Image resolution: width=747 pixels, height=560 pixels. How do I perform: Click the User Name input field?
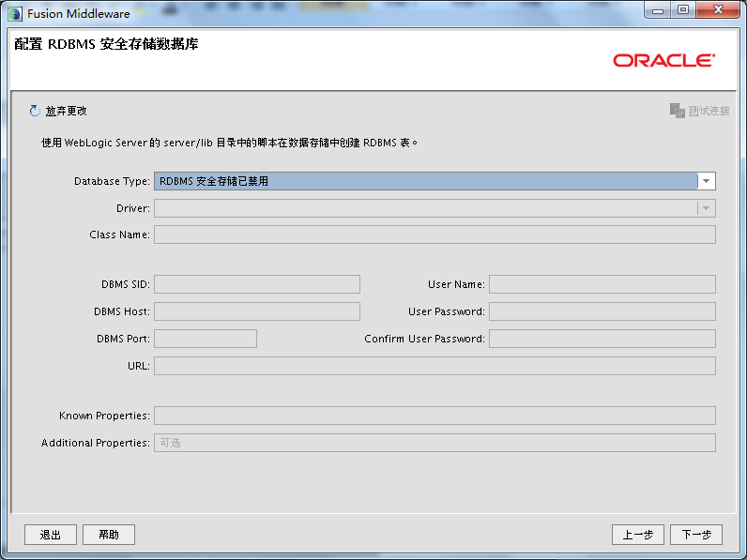tap(602, 284)
